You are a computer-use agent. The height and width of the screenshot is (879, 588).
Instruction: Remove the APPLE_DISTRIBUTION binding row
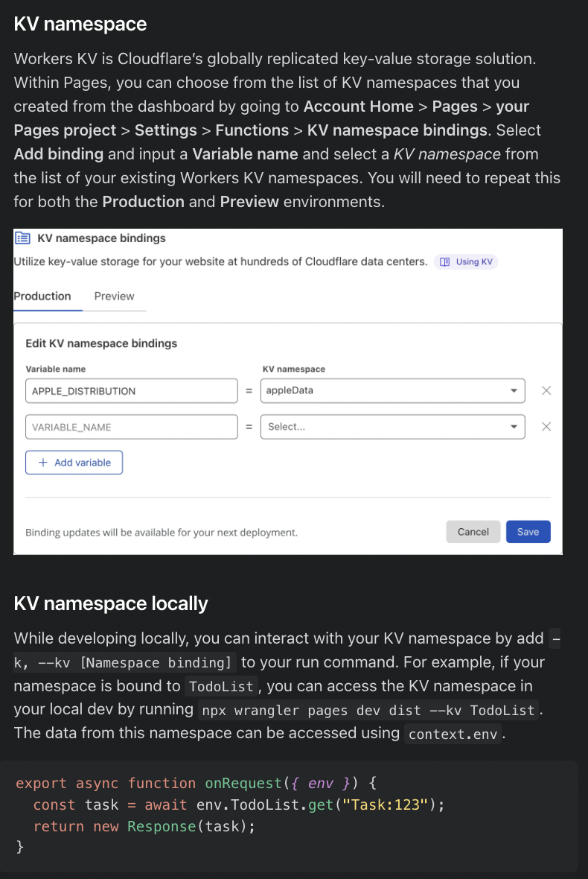click(546, 391)
